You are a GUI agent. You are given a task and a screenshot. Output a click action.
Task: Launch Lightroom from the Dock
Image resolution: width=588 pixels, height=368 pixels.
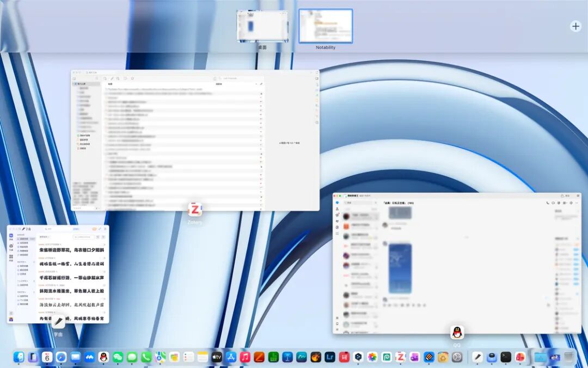click(330, 357)
